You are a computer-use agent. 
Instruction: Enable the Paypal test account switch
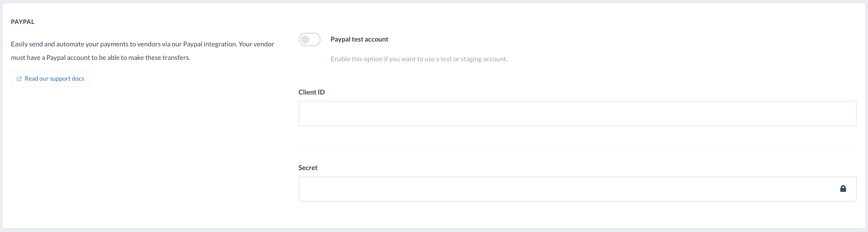(310, 39)
